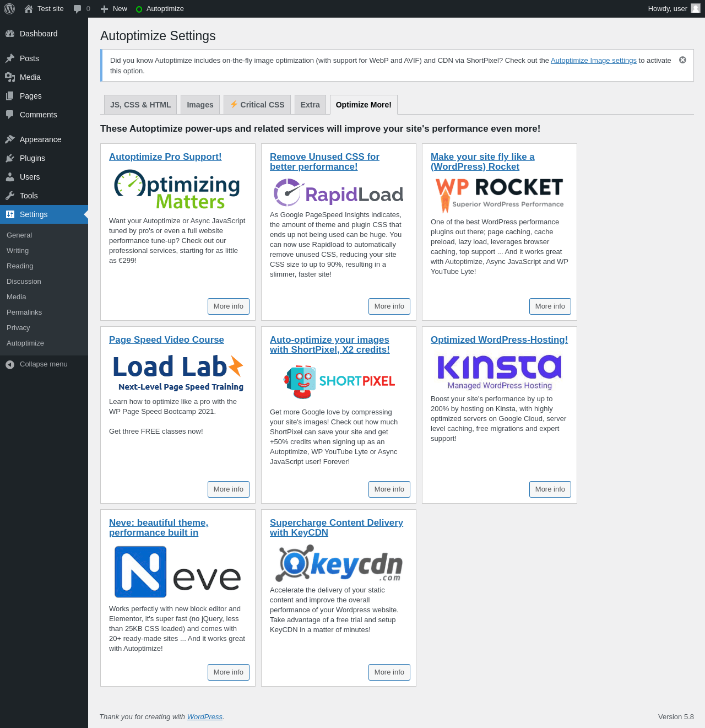This screenshot has height=728, width=705.
Task: Dismiss the image optimization notice
Action: pos(682,60)
